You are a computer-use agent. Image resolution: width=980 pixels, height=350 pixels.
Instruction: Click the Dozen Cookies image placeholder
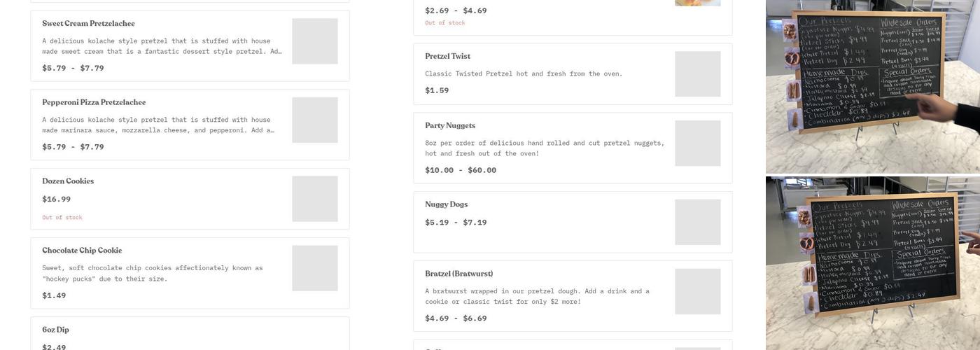[x=315, y=199]
